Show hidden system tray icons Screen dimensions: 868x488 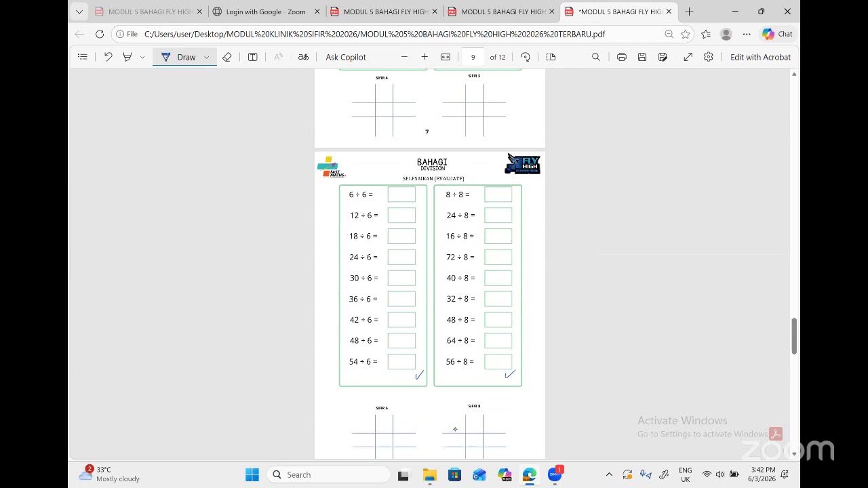(x=609, y=474)
